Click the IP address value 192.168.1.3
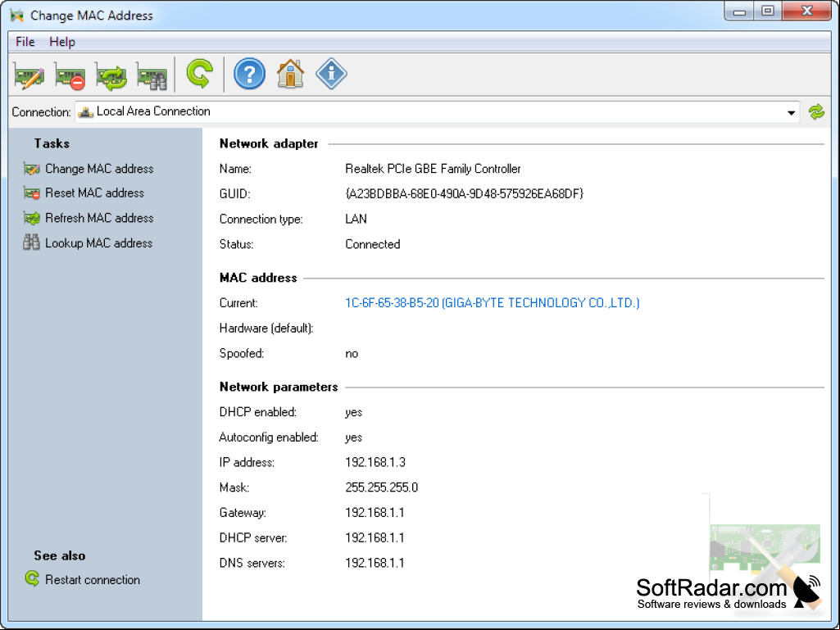Screen dimensions: 840x630 coord(375,462)
